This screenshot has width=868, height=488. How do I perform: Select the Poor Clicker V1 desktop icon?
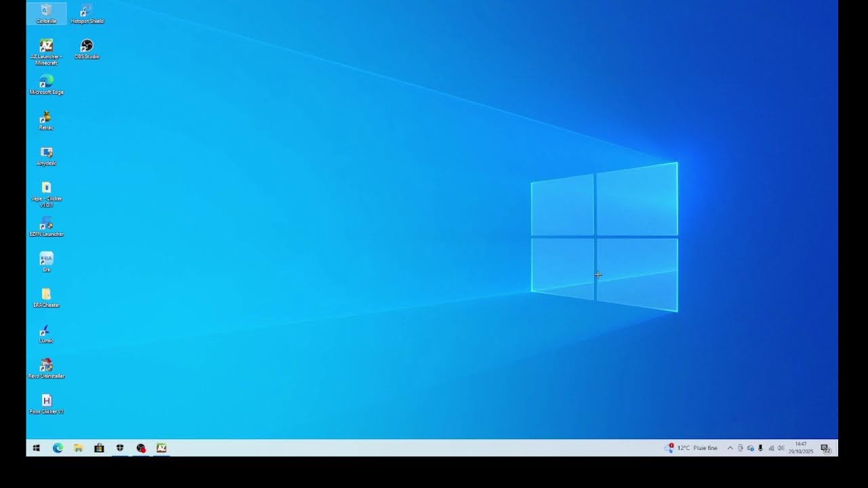[46, 404]
